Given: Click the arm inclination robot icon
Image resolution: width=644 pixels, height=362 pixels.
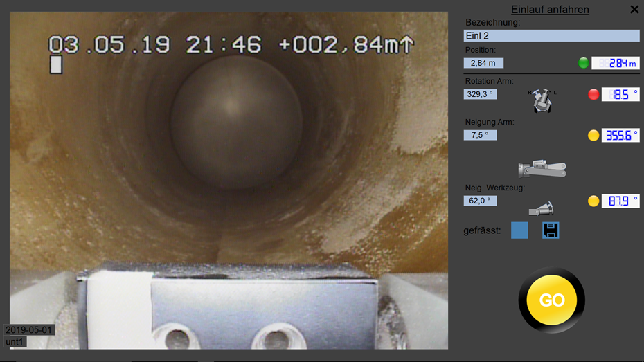Looking at the screenshot, I should click(542, 168).
